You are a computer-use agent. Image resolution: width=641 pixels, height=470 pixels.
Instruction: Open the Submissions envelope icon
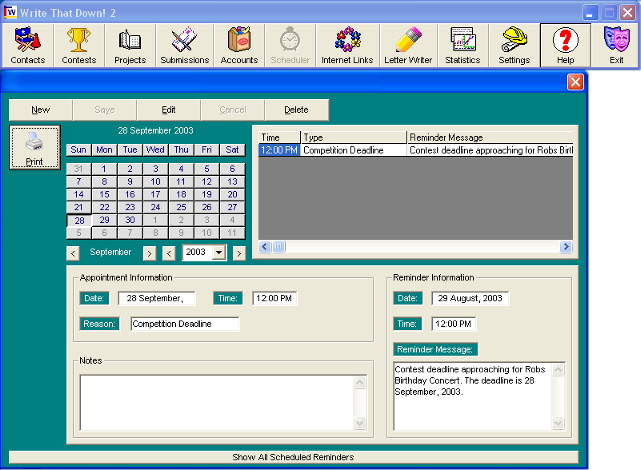[184, 45]
